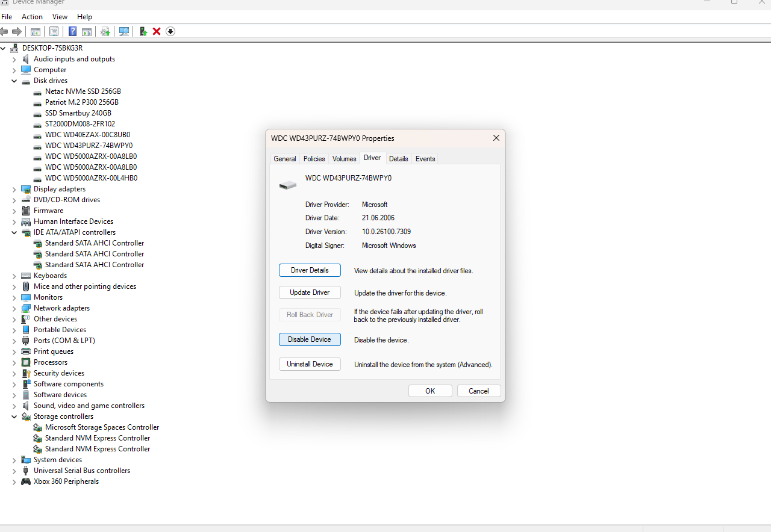Open the View menu
This screenshot has width=771, height=532.
pos(60,17)
